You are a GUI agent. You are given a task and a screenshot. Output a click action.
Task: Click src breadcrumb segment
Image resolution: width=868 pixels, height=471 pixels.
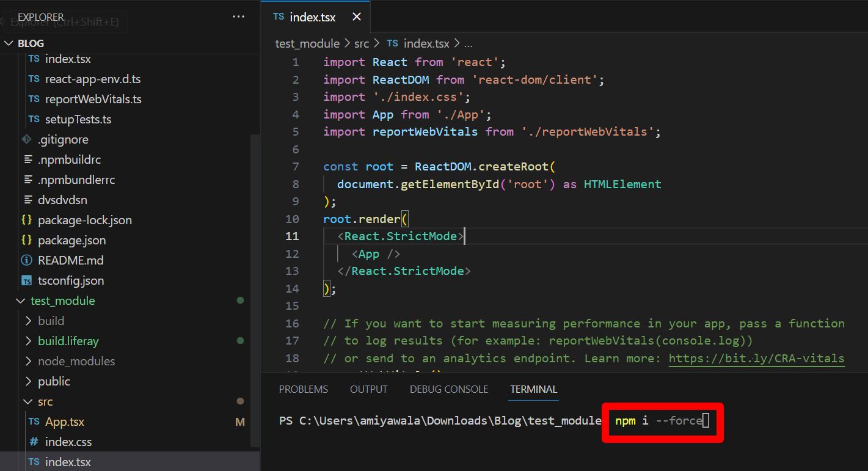pos(362,43)
